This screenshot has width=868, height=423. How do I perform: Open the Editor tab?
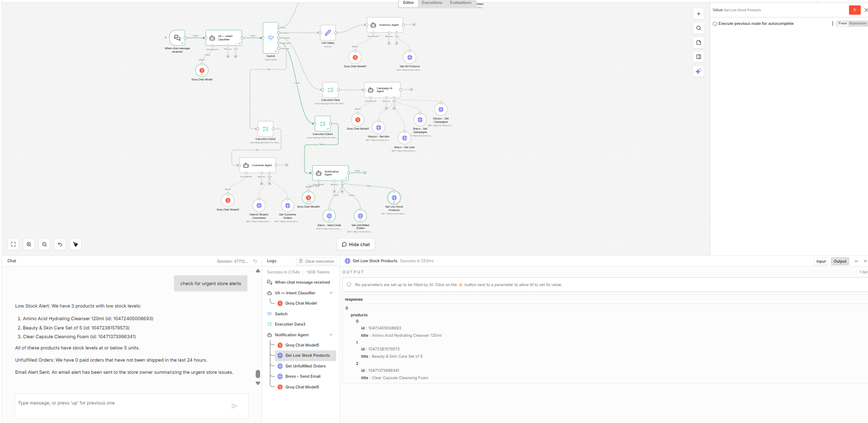tap(408, 3)
